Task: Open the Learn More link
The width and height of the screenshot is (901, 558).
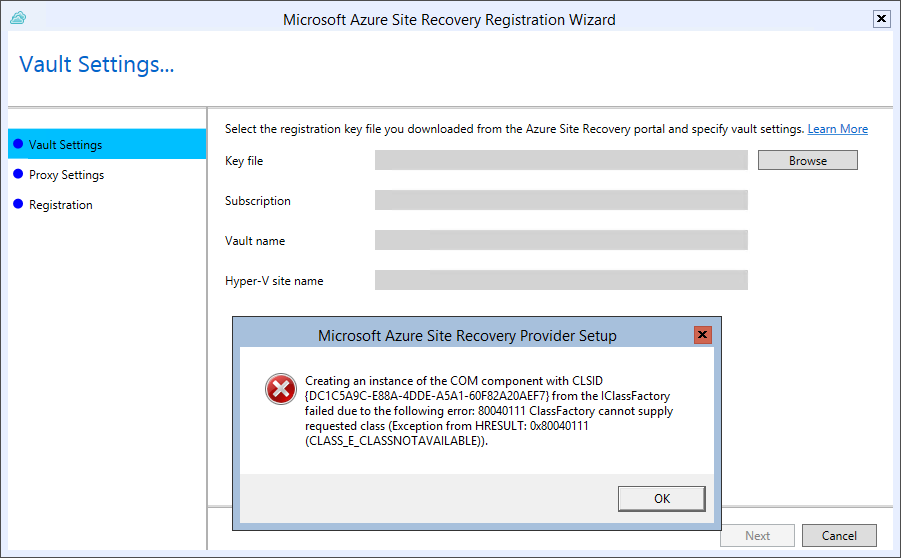Action: tap(837, 129)
